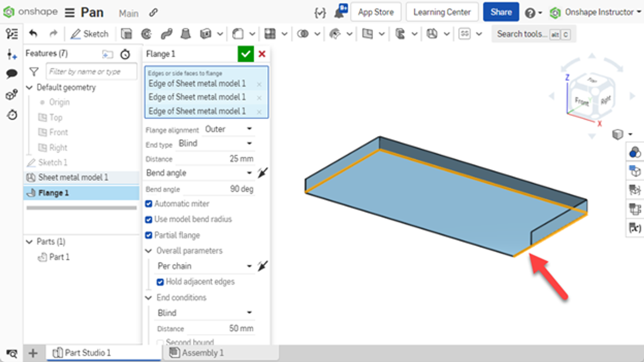
Task: Switch to the Assembly 1 tab
Action: pos(200,353)
